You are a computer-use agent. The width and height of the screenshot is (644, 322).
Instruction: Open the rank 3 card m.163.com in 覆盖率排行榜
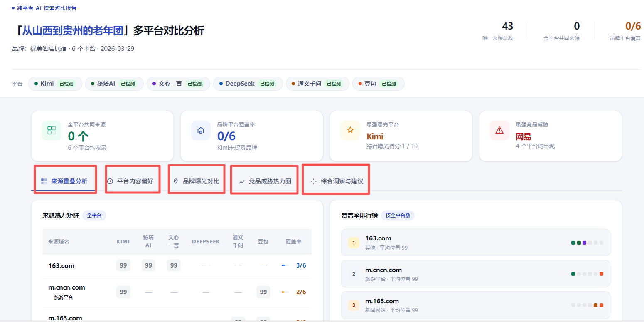click(x=475, y=305)
